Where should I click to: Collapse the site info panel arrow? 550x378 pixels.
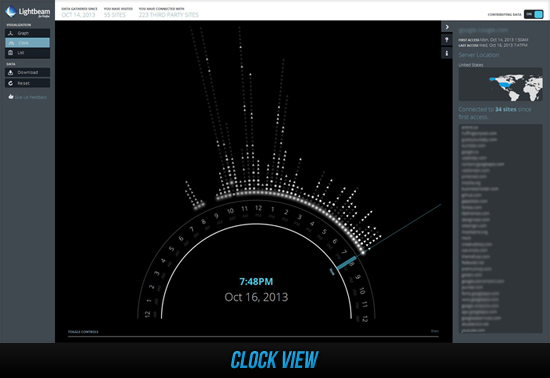coord(447,27)
